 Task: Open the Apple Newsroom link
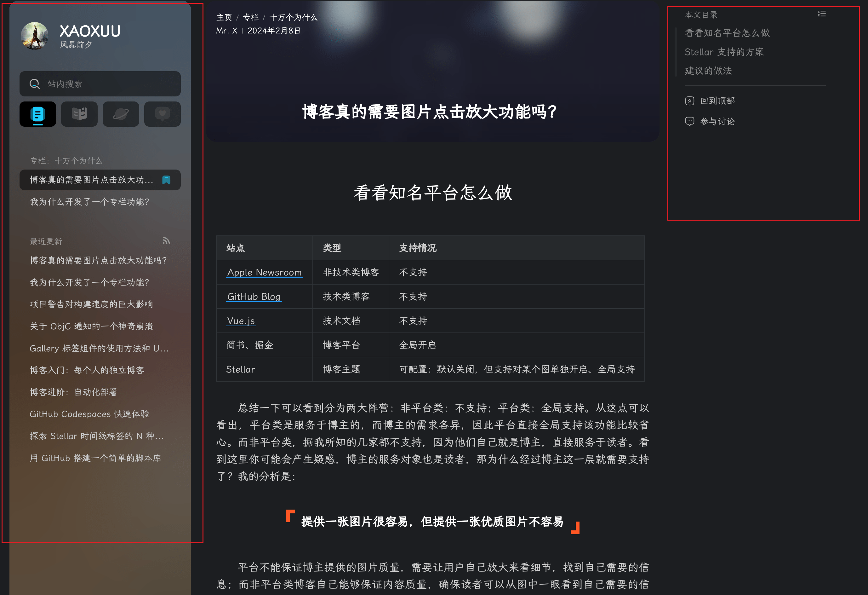[x=264, y=272]
